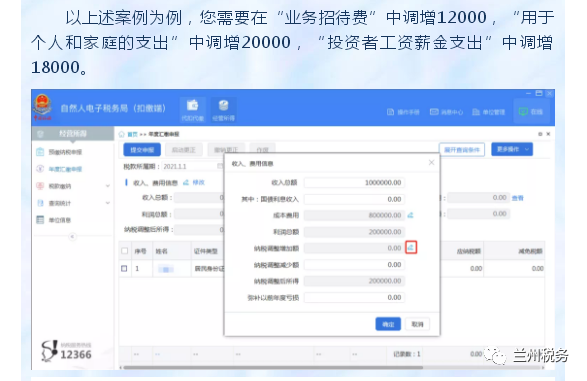Click the 经营所得 sidebar header
Image resolution: width=587 pixels, height=381 pixels.
[73, 134]
